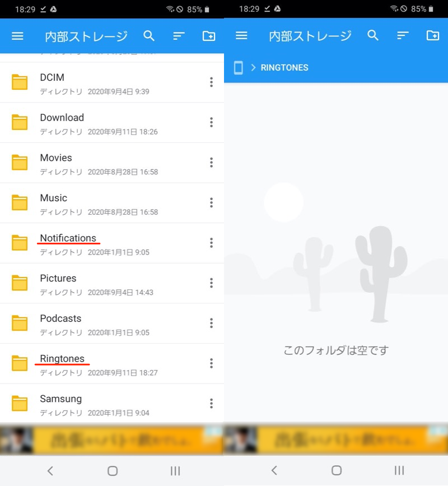
Task: Open hamburger menu on the folder list screen
Action: coord(18,36)
